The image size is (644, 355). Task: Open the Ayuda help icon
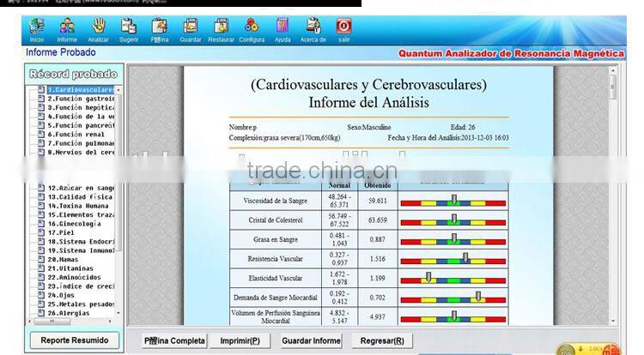coord(283,27)
